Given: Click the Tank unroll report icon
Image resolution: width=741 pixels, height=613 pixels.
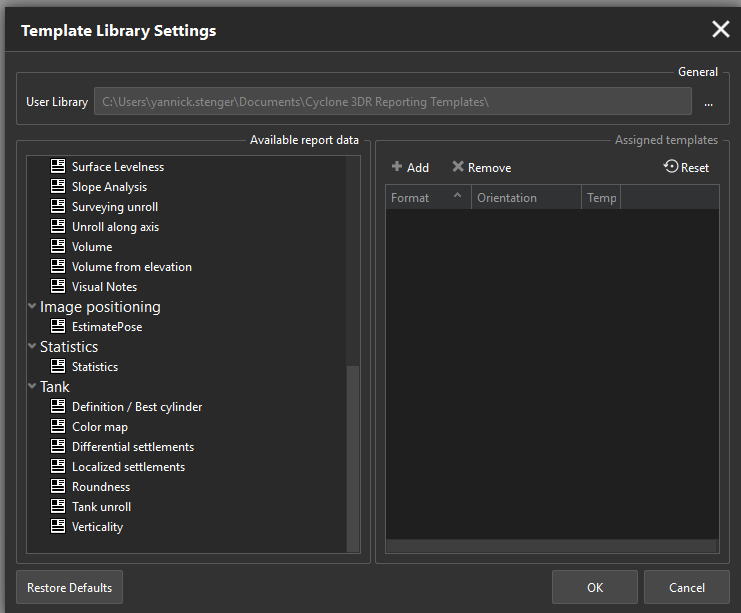Looking at the screenshot, I should (x=58, y=507).
